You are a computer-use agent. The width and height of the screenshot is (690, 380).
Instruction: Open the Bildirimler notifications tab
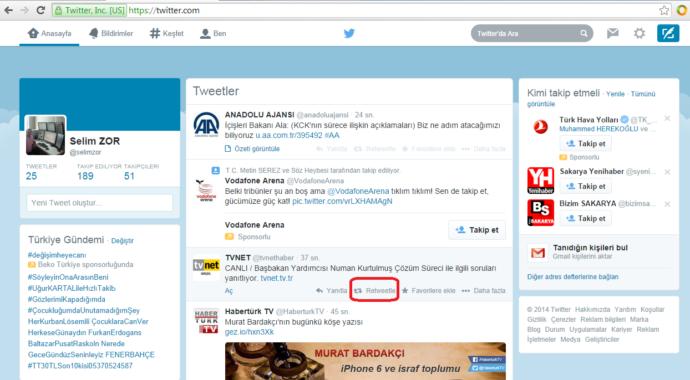pos(111,33)
